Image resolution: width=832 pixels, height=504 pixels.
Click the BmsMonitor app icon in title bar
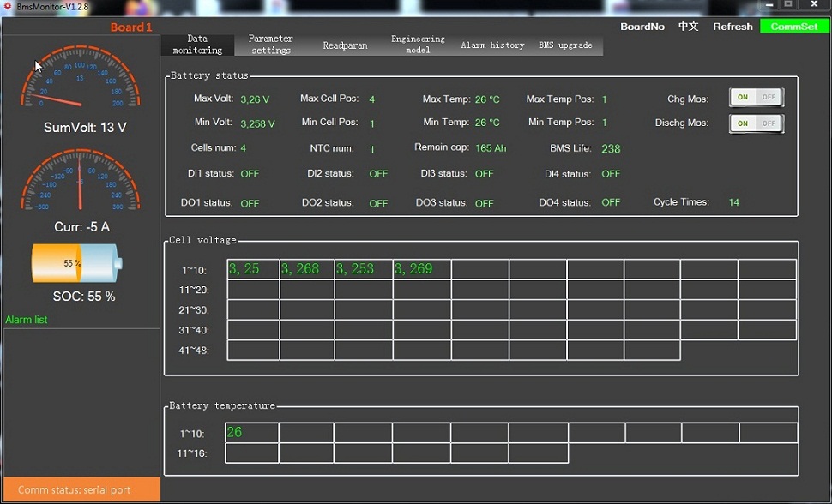coord(8,6)
